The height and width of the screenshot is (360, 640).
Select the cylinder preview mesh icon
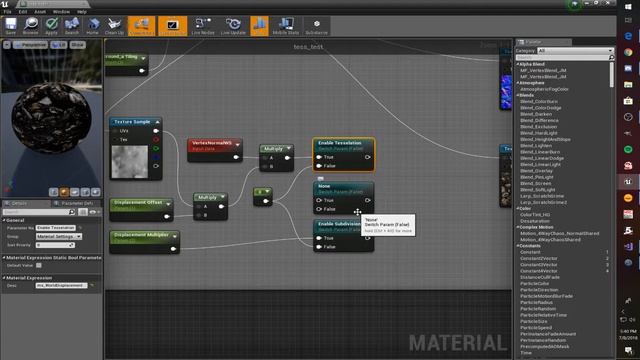(x=53, y=192)
